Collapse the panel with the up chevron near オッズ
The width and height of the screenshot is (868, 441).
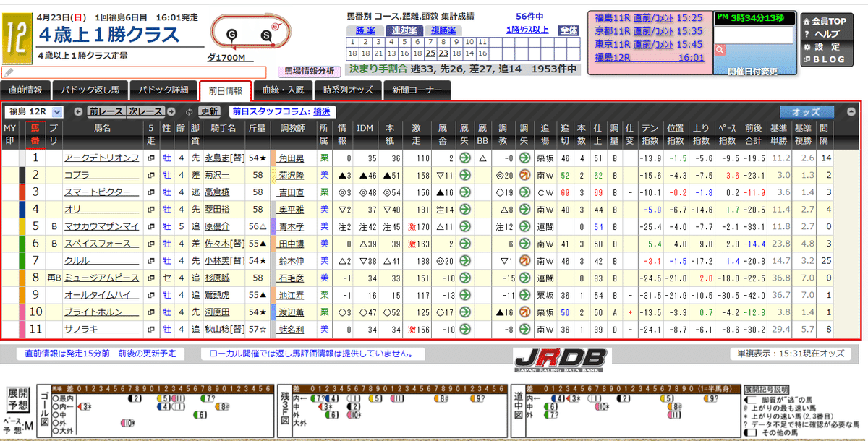851,111
